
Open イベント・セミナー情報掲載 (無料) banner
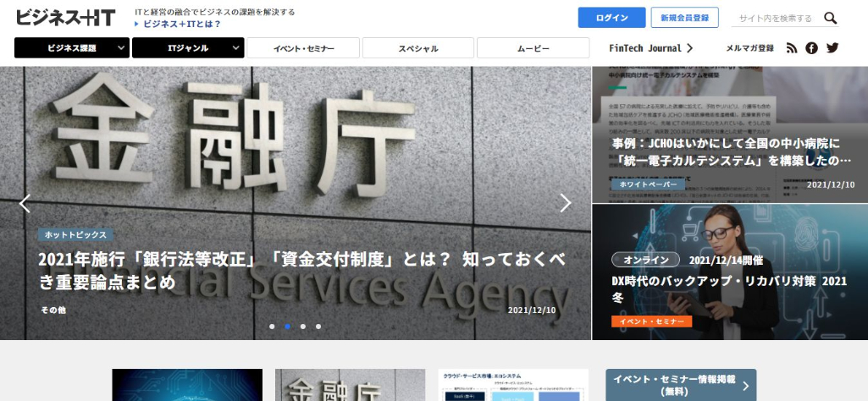click(x=680, y=385)
